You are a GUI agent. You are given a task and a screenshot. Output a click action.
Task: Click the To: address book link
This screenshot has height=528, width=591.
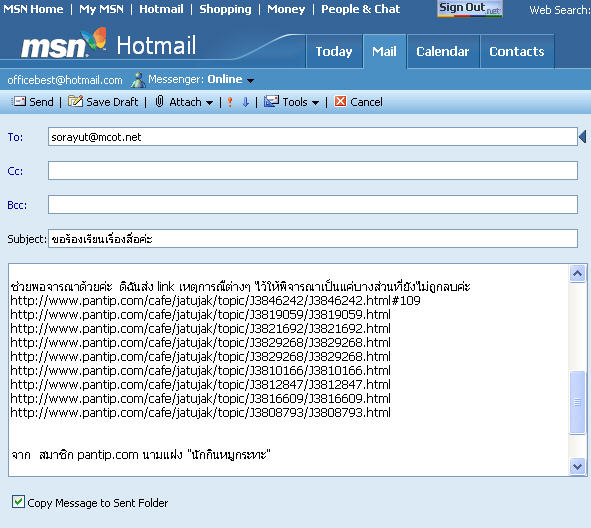(15, 137)
